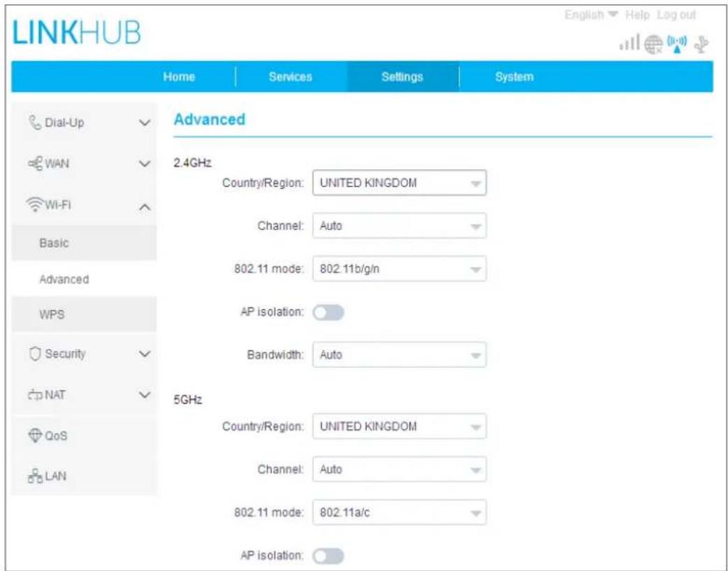The width and height of the screenshot is (728, 571).
Task: Open the English language dropdown
Action: (x=591, y=15)
